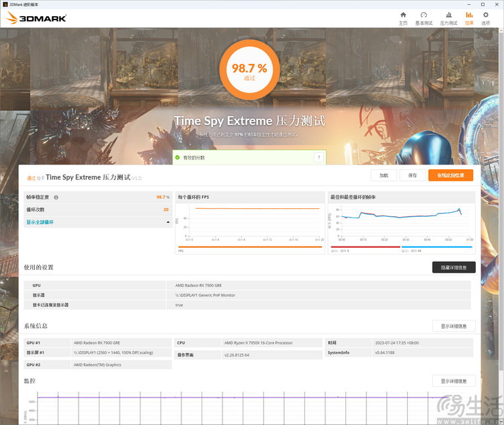The width and height of the screenshot is (504, 425).
Task: Click the orange 在线比较结果 button
Action: 451,175
